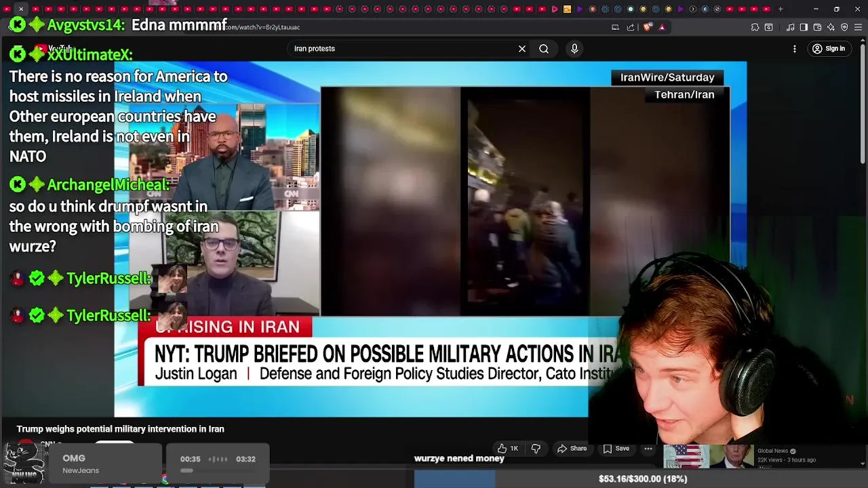Click Avgvstvs14 username in chat overlay

(x=85, y=25)
